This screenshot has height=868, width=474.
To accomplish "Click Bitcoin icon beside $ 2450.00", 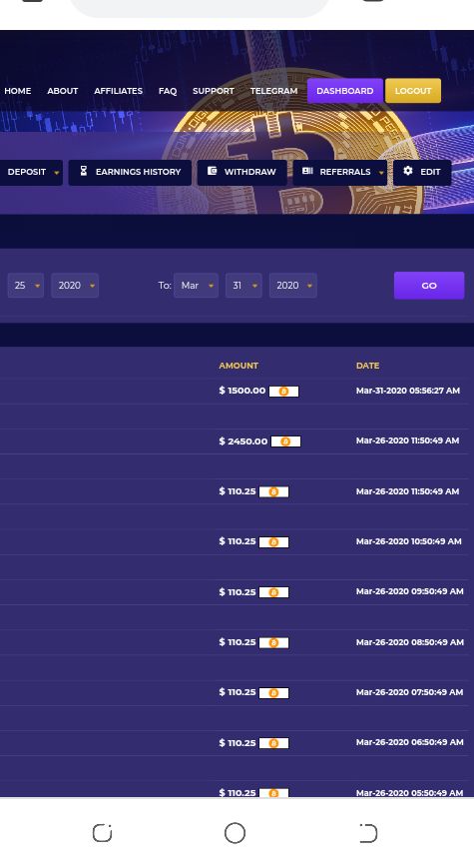I will point(285,441).
